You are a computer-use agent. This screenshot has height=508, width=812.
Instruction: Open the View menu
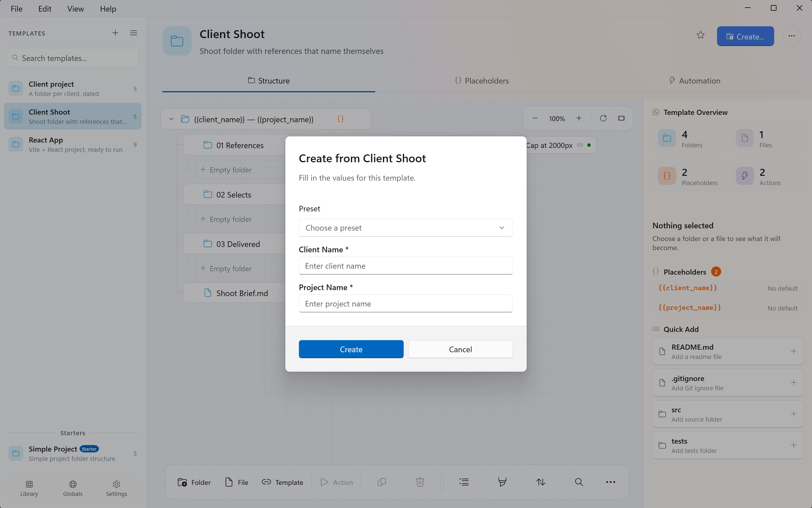(x=76, y=9)
